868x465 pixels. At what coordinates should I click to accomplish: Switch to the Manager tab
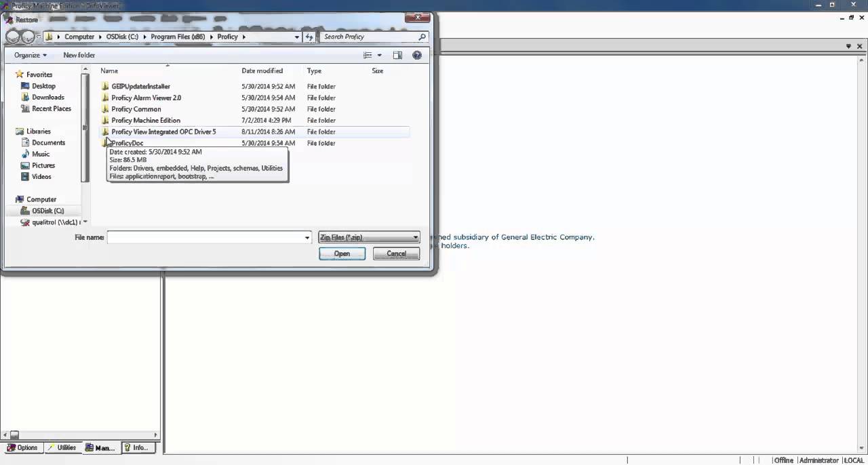101,447
